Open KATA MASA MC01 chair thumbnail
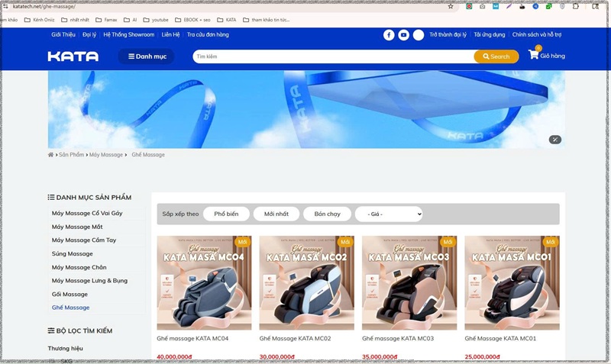611x364 pixels. [512, 283]
